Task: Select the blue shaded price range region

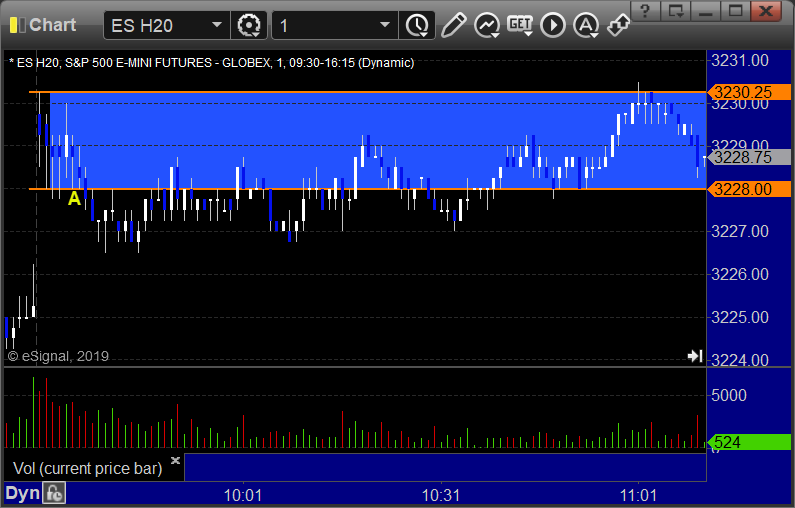Action: point(378,140)
